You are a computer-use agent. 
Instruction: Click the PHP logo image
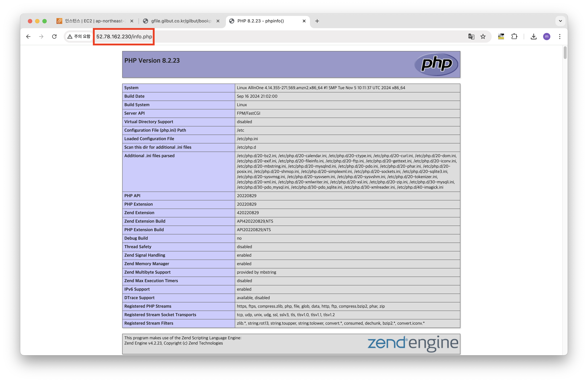[x=436, y=64]
